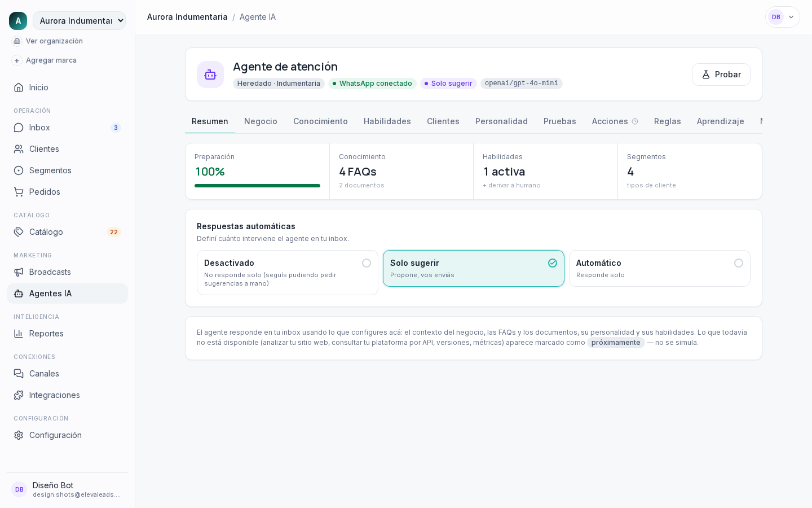Viewport: 812px width, 508px height.
Task: Go to the Clientes tab
Action: [443, 121]
